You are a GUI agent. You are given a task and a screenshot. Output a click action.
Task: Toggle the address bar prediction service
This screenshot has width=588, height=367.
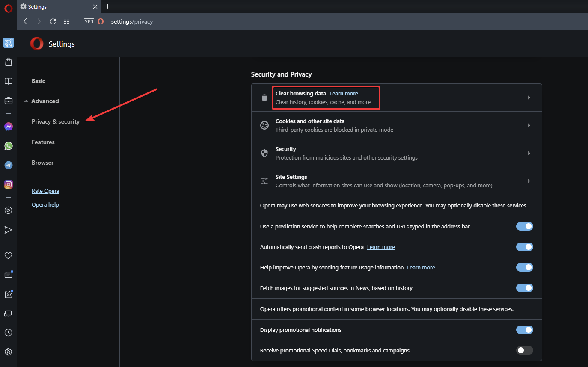(x=525, y=226)
